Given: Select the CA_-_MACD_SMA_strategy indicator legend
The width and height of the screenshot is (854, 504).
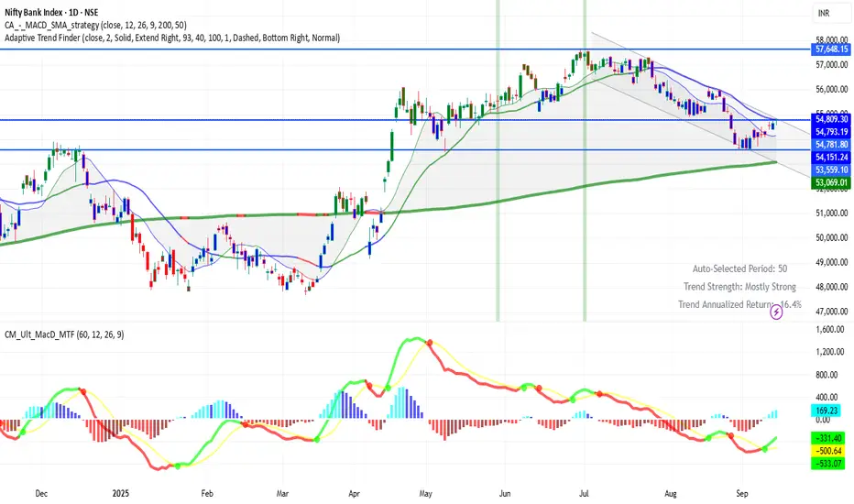Looking at the screenshot, I should (x=96, y=25).
